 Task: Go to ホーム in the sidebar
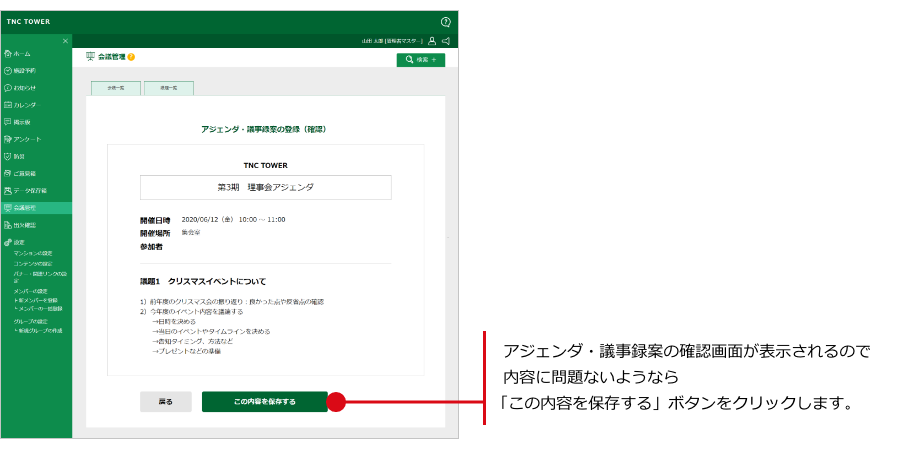pos(22,53)
